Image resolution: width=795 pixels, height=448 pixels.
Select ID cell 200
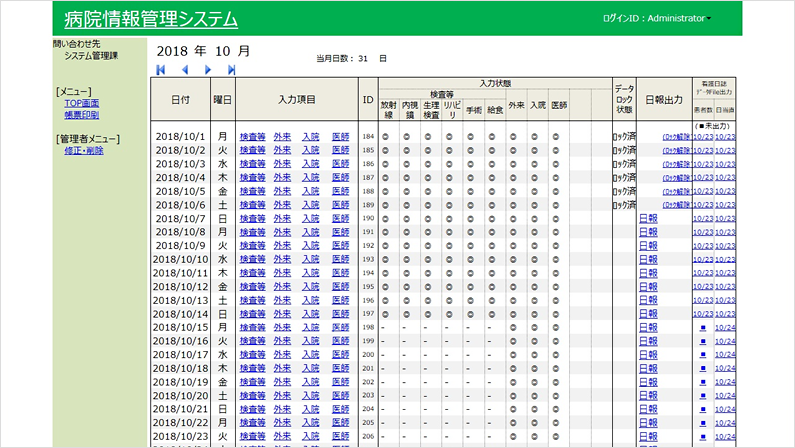(368, 355)
